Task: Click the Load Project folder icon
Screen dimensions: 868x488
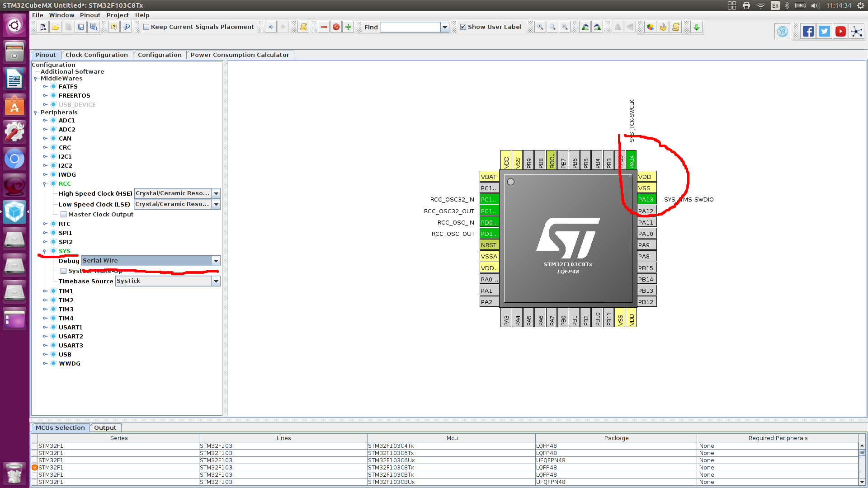Action: (x=56, y=27)
